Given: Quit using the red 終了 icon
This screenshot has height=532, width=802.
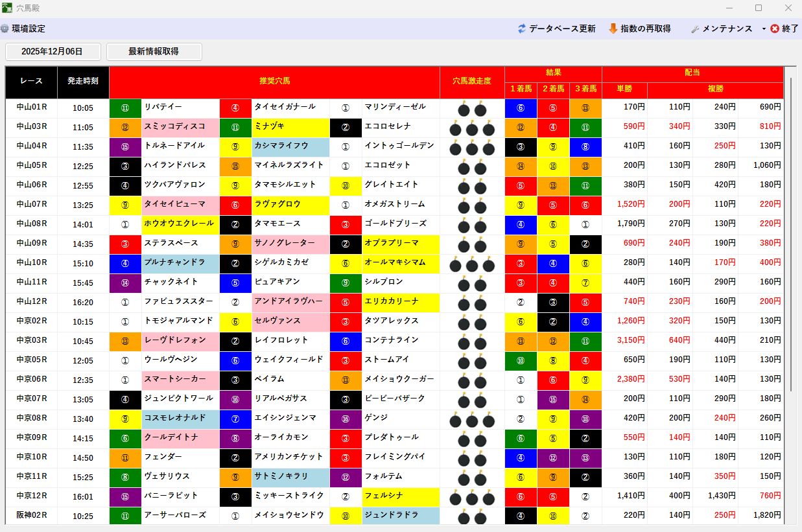Looking at the screenshot, I should coord(774,29).
